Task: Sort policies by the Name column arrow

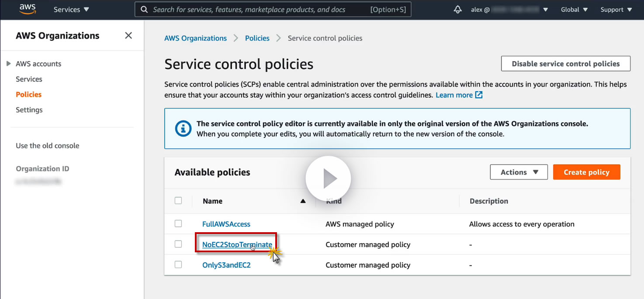Action: pyautogui.click(x=303, y=201)
